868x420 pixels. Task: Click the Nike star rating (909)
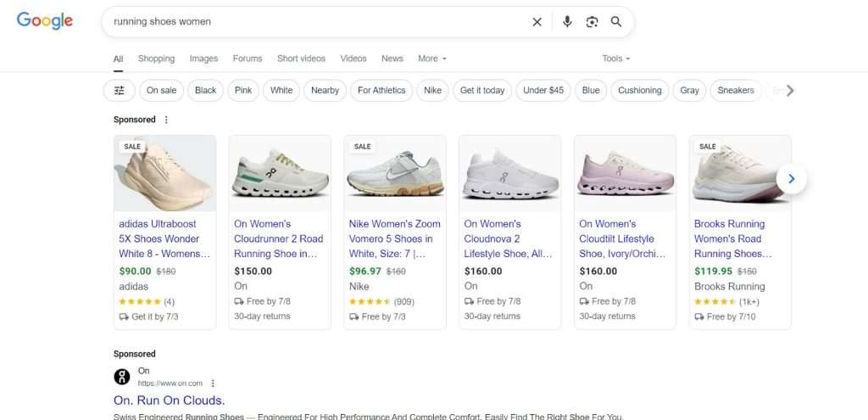pos(382,301)
